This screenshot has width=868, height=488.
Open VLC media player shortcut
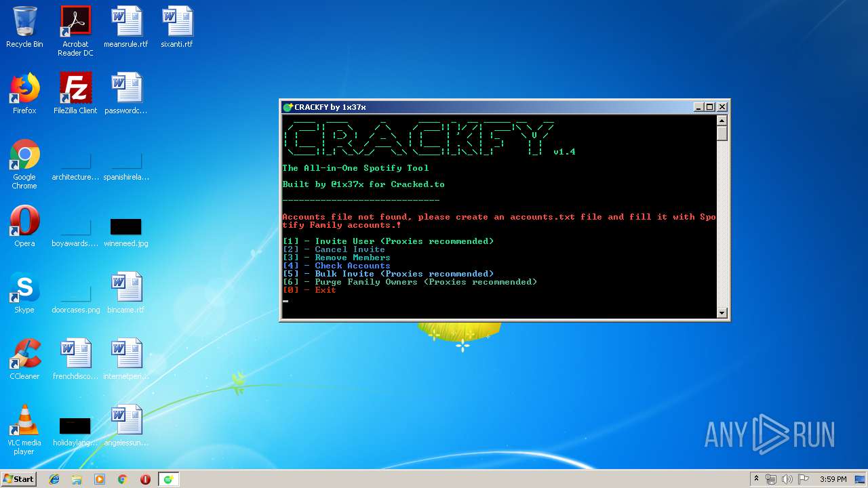[24, 430]
